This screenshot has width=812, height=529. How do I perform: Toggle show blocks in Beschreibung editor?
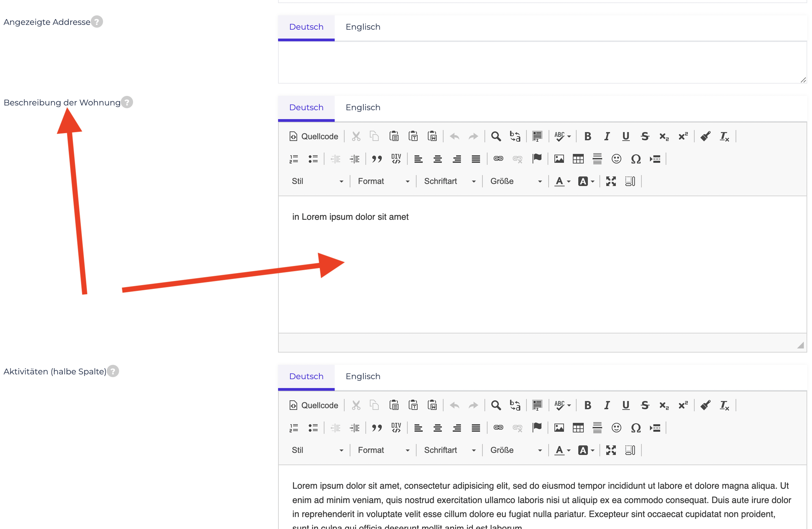[630, 181]
